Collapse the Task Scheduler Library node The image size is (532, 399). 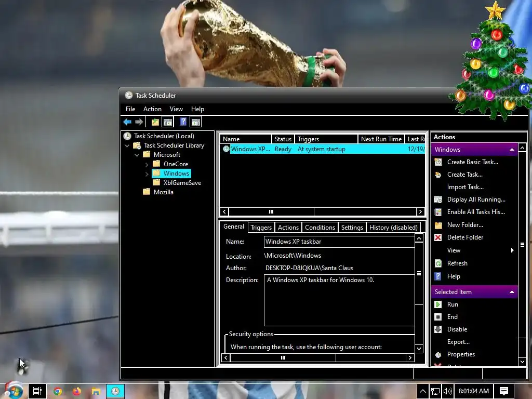127,145
